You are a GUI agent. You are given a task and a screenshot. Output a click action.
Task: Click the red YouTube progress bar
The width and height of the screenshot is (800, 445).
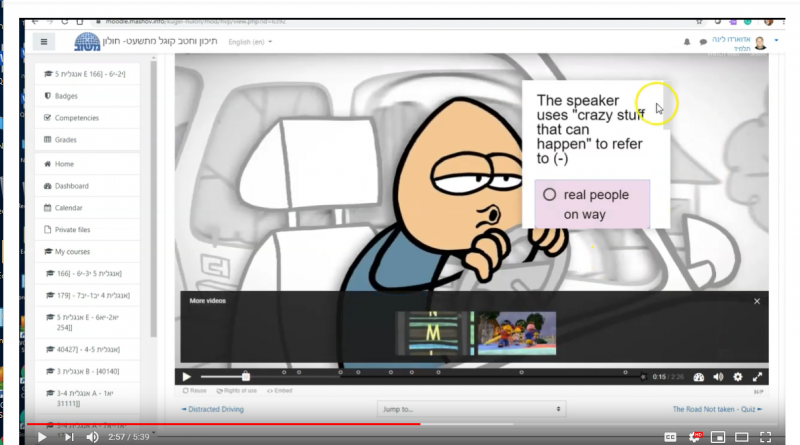223,424
